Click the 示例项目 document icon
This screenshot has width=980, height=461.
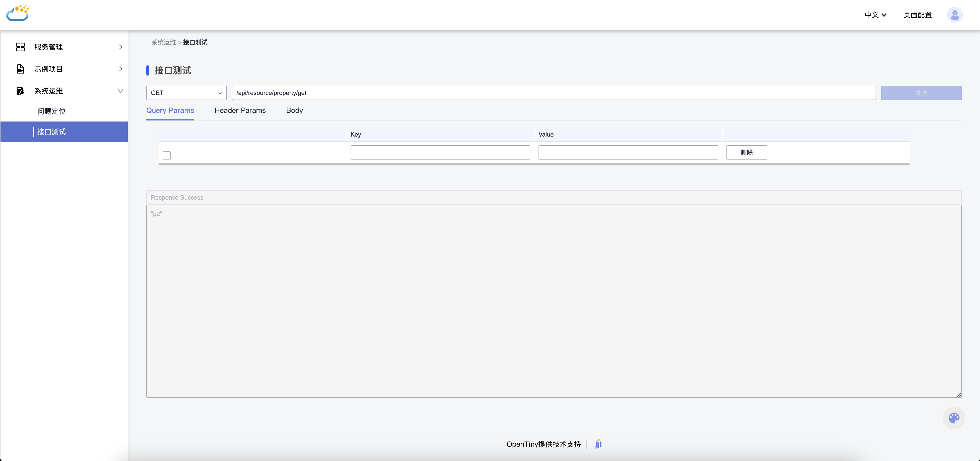coord(20,69)
